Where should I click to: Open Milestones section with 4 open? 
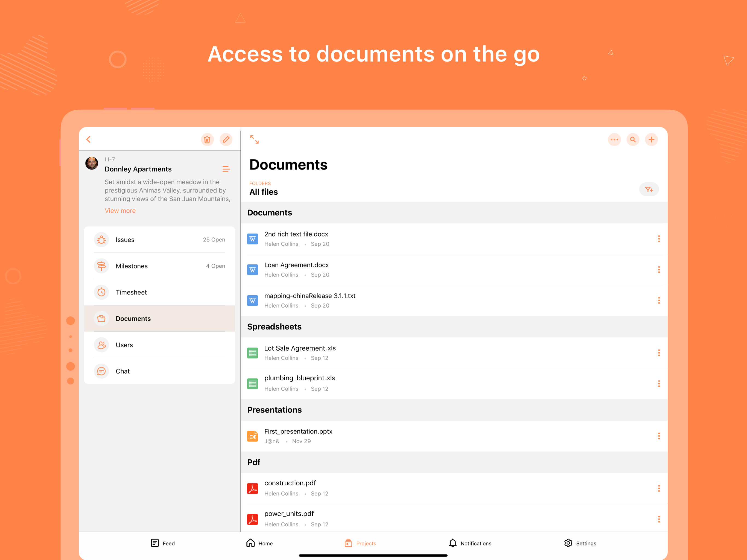point(159,266)
